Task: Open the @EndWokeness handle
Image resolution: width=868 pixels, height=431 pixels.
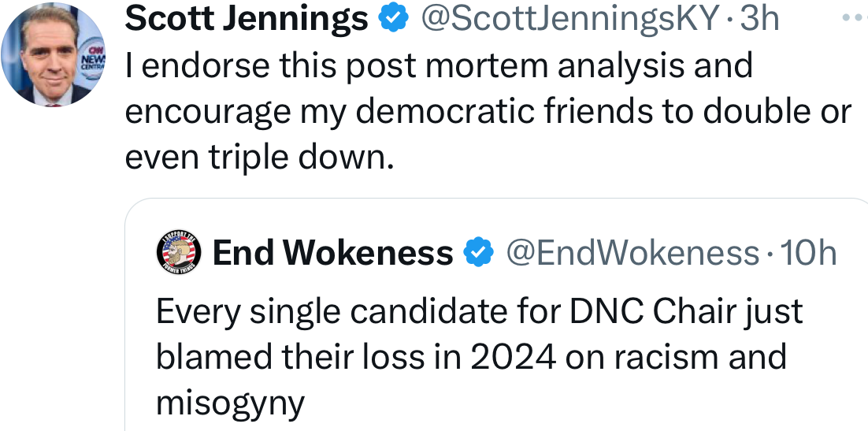Action: click(x=631, y=253)
